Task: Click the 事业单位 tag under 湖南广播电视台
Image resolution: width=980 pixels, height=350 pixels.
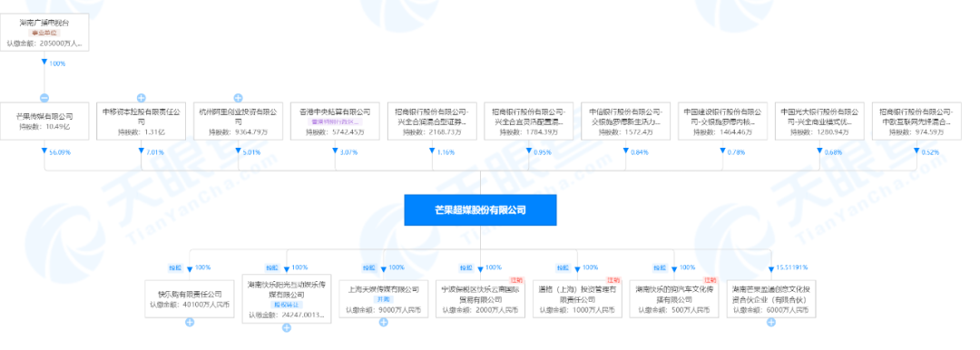Action: (x=44, y=32)
